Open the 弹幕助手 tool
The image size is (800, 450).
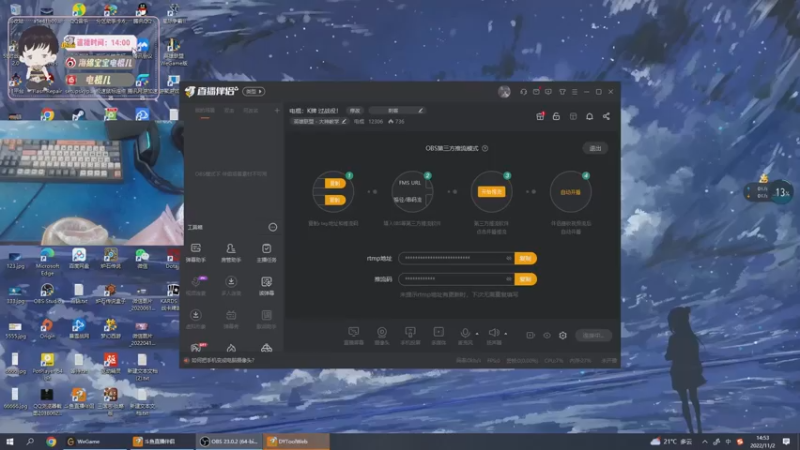coord(196,253)
